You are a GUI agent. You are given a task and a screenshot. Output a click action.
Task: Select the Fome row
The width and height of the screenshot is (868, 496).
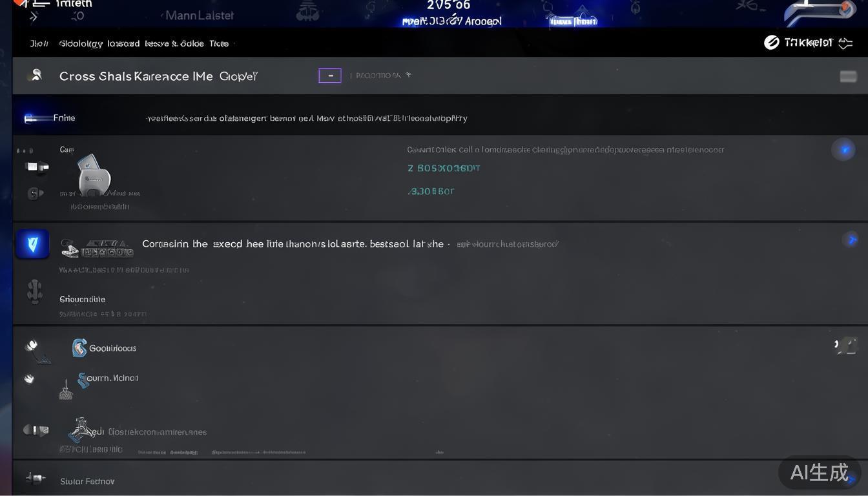[439, 118]
